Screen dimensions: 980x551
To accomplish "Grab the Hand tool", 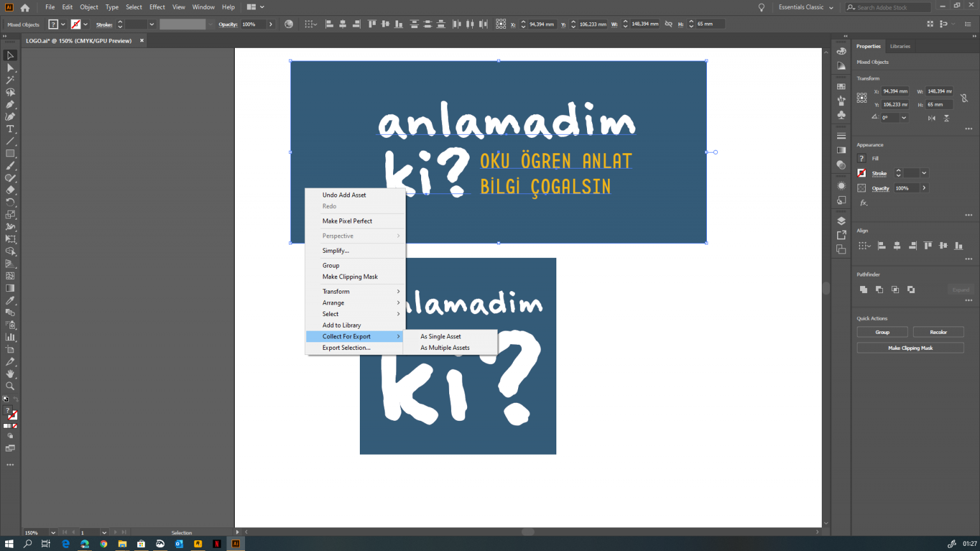I will click(10, 374).
